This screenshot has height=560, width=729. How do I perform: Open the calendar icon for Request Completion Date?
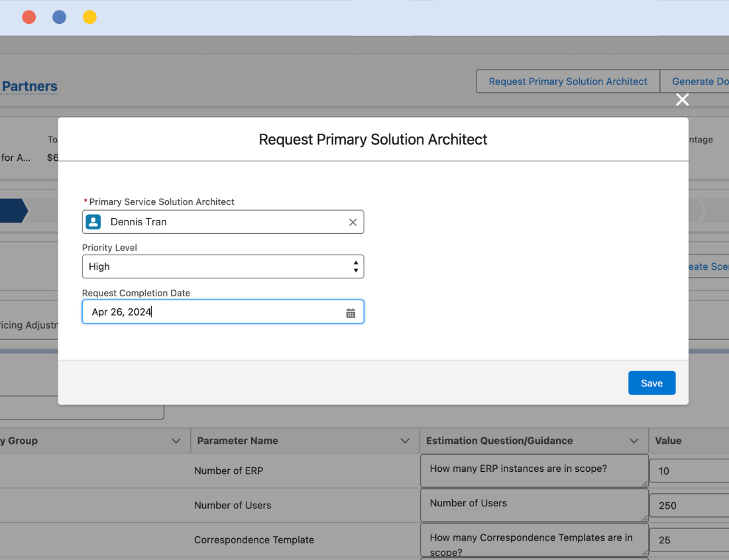pyautogui.click(x=351, y=312)
